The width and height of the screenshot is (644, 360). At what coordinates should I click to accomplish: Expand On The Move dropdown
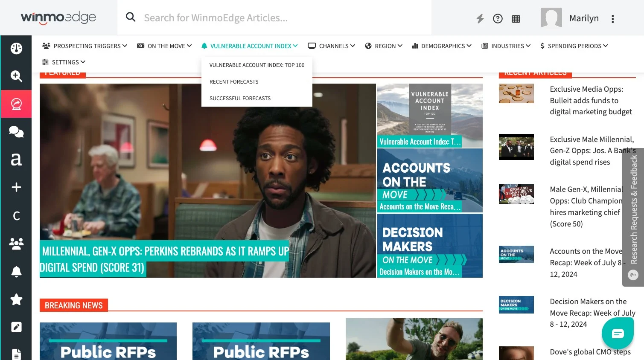point(164,46)
